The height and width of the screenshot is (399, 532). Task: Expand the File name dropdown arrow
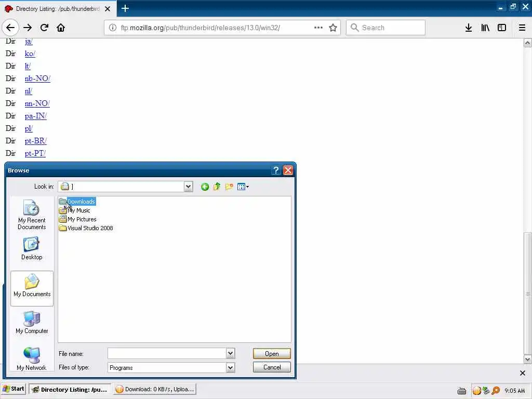click(x=230, y=353)
